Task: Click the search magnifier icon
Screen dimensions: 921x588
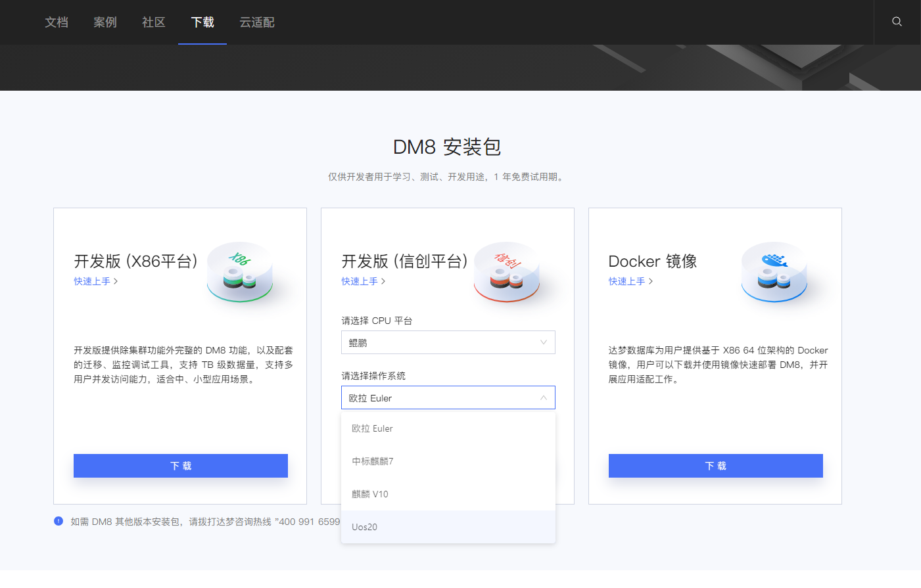Action: (x=897, y=22)
